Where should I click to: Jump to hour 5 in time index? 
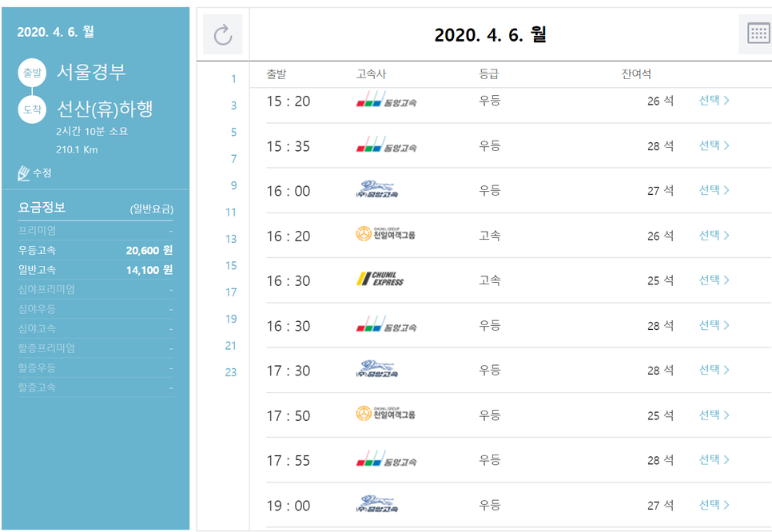(x=234, y=132)
